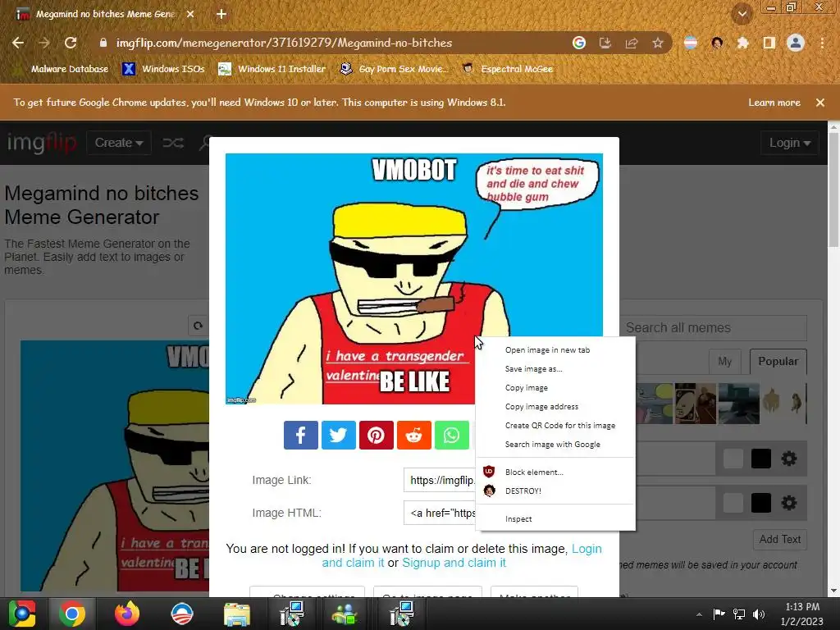
Task: Pick the white color swatch in first row
Action: tap(733, 459)
